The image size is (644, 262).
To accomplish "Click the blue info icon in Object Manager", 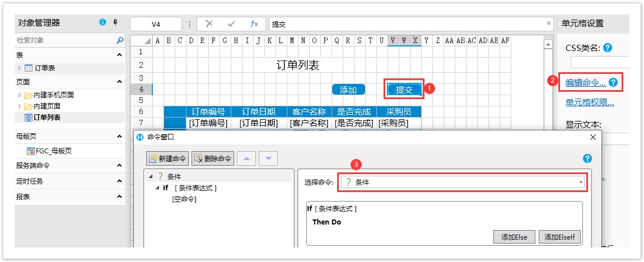I will coord(102,22).
